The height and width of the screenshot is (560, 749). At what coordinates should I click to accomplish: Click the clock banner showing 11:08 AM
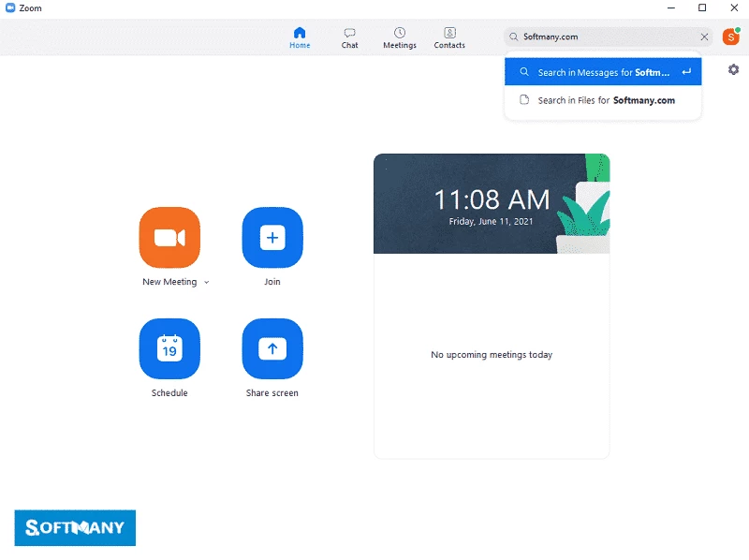click(x=491, y=204)
